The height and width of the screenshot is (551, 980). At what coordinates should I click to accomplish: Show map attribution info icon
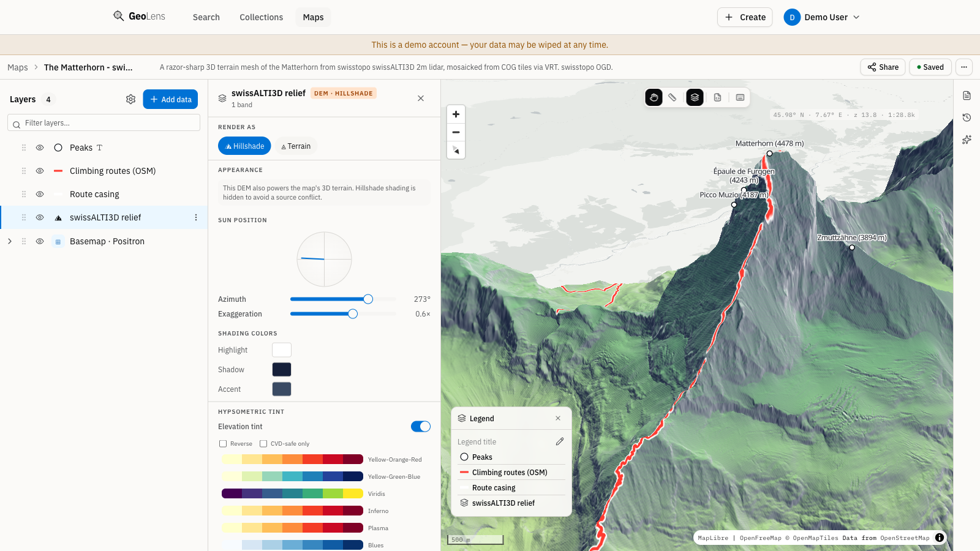point(940,538)
